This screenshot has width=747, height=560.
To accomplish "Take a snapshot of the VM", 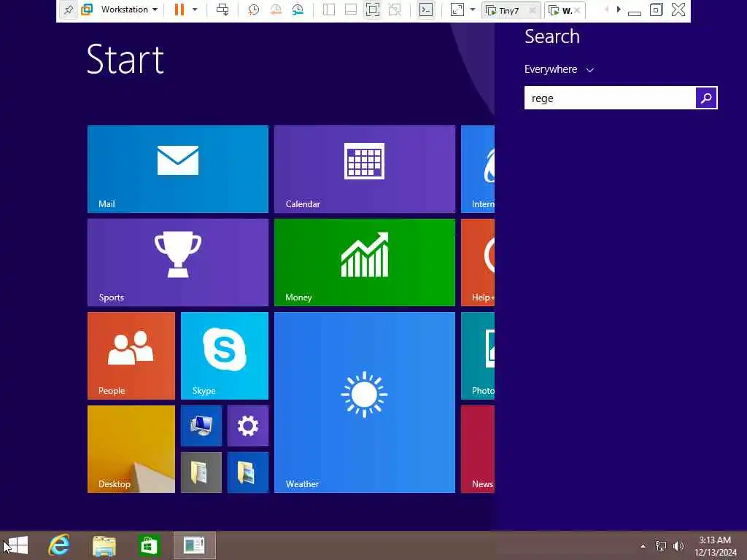I will click(x=253, y=9).
